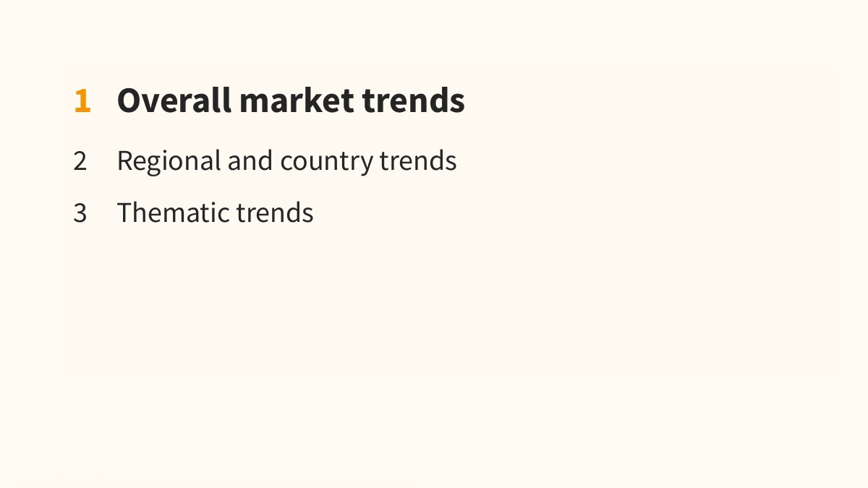Click the empty slide area below agenda
The image size is (868, 488).
[x=434, y=304]
